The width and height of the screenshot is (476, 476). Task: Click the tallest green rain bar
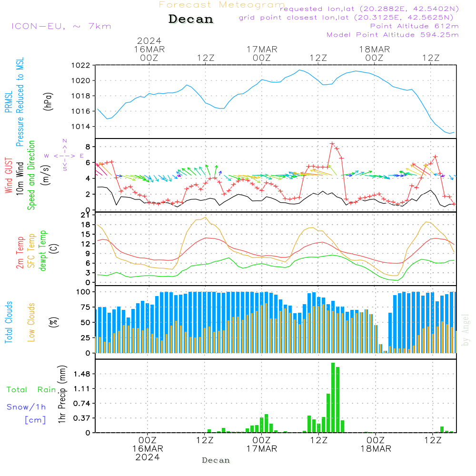[x=333, y=397]
